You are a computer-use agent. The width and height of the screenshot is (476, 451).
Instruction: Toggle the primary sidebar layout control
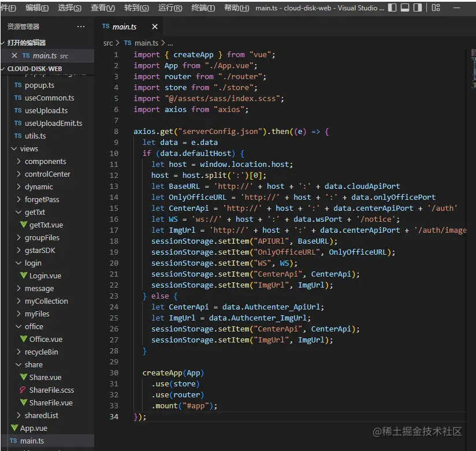coord(392,8)
